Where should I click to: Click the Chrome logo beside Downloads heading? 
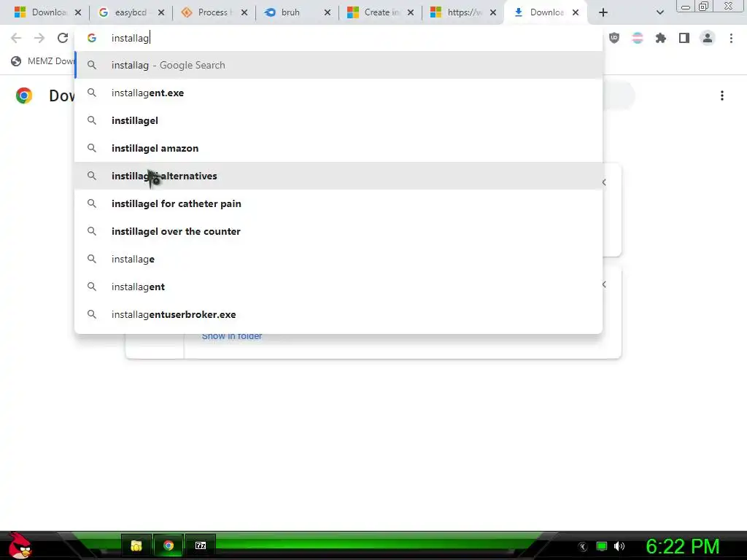click(24, 96)
